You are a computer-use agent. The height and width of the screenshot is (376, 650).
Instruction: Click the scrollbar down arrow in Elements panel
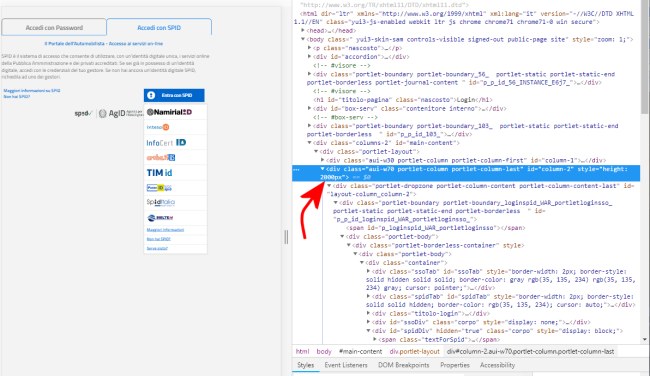tap(645, 340)
